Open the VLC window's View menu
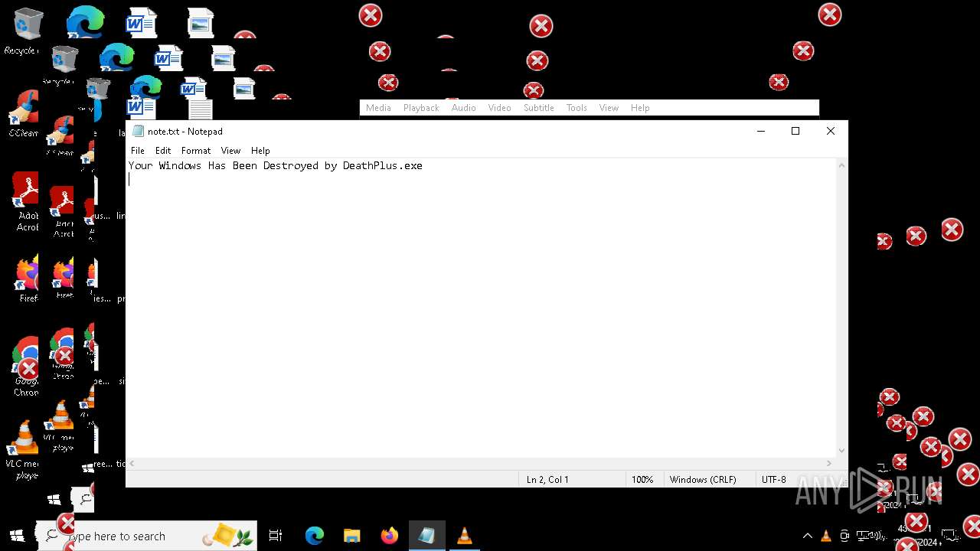Image resolution: width=980 pixels, height=551 pixels. (609, 108)
